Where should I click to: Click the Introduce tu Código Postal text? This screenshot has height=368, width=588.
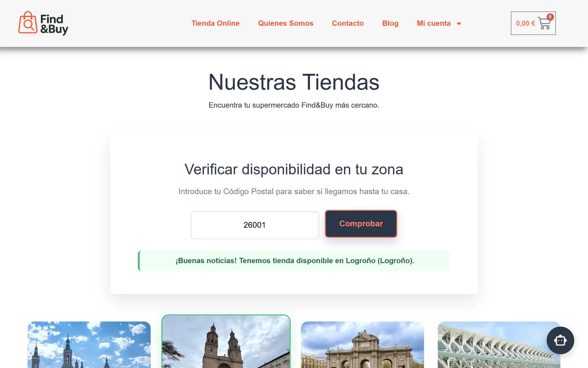pos(294,191)
